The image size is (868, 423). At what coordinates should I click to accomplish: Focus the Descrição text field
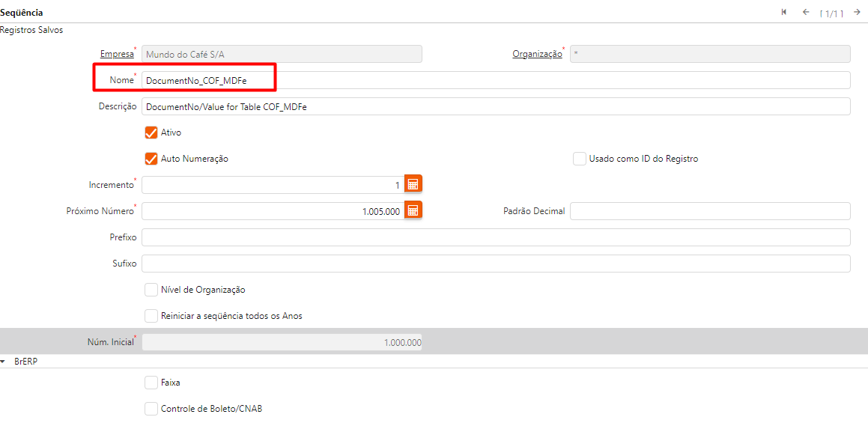(x=496, y=106)
